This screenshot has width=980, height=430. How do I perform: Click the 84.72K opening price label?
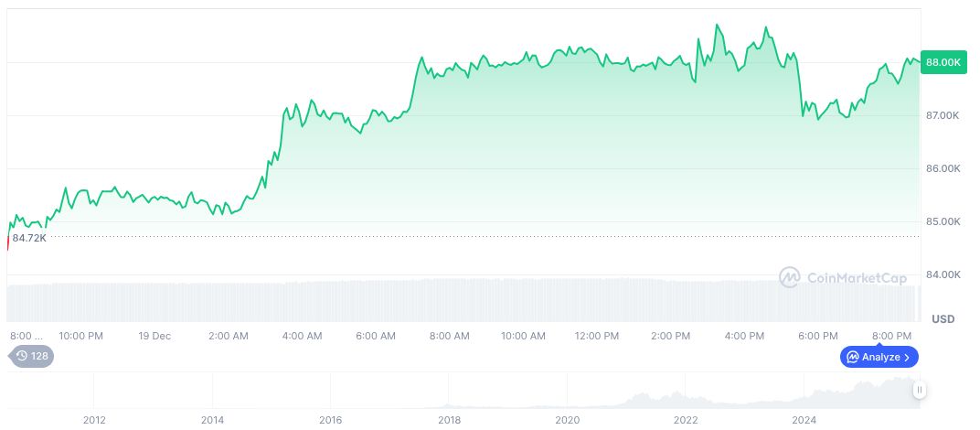click(29, 238)
